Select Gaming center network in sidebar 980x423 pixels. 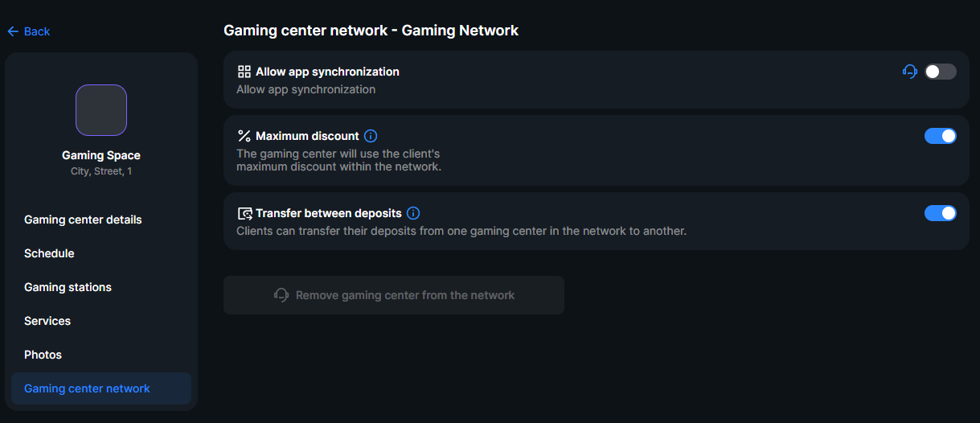pyautogui.click(x=101, y=388)
